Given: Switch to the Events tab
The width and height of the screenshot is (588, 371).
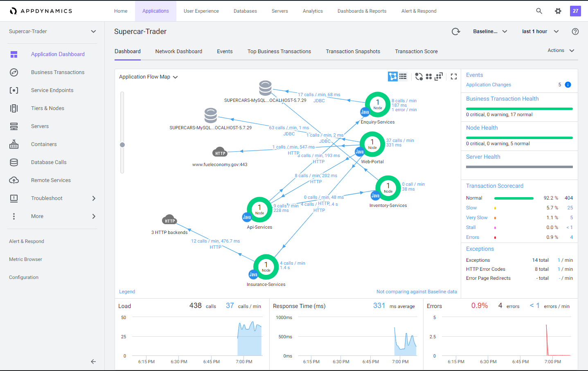Looking at the screenshot, I should pos(225,52).
